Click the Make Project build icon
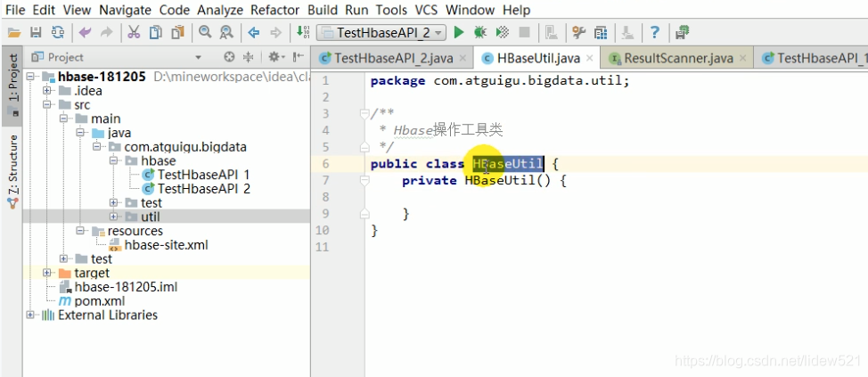The height and width of the screenshot is (377, 868). click(x=303, y=32)
